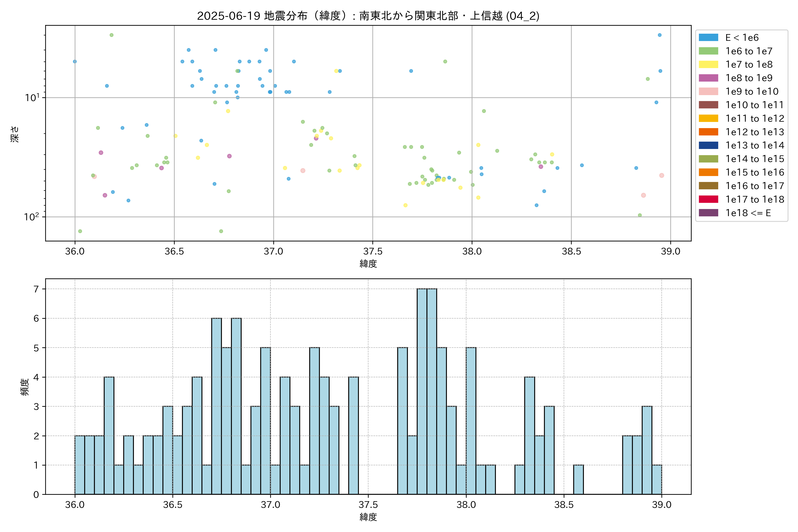Click the '頻度' histogram y-axis label
Screen dimensions: 798x532
[x=25, y=387]
